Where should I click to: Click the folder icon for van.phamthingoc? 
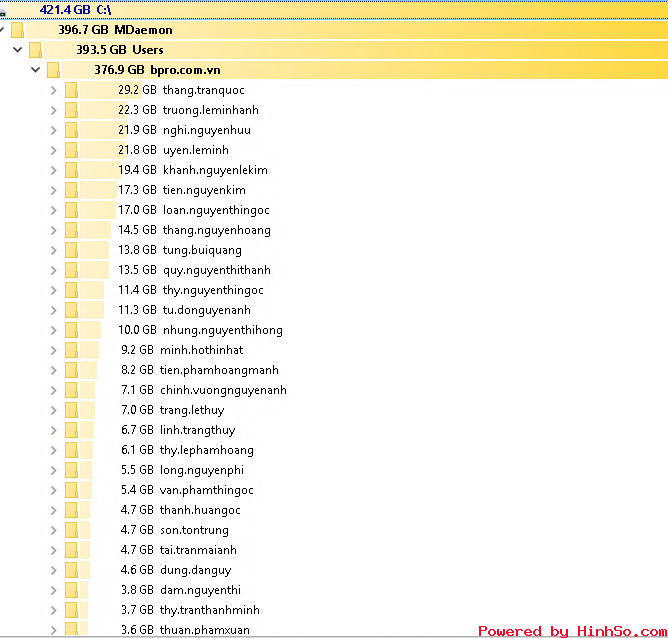point(71,491)
